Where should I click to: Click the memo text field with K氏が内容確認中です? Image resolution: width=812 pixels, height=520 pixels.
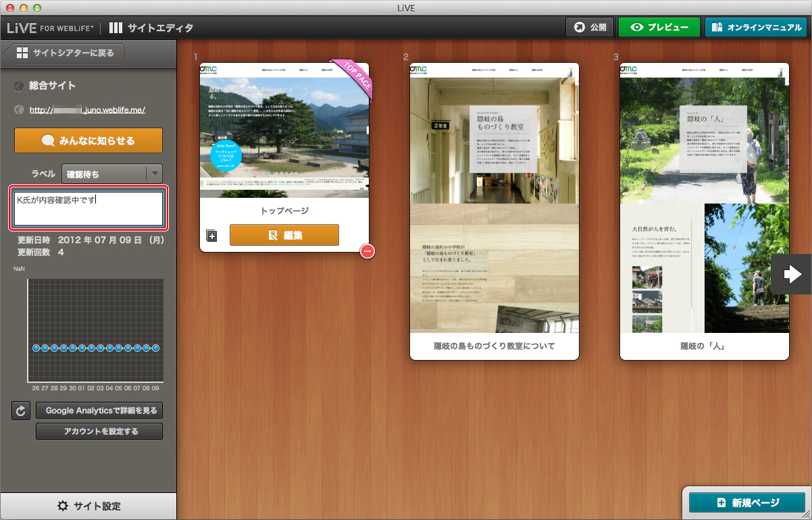tap(88, 209)
